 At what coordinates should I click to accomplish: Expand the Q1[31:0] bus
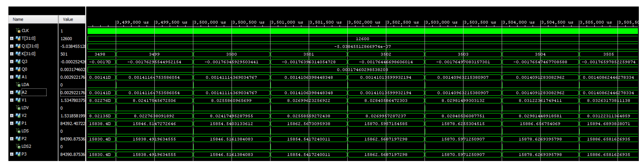point(11,46)
